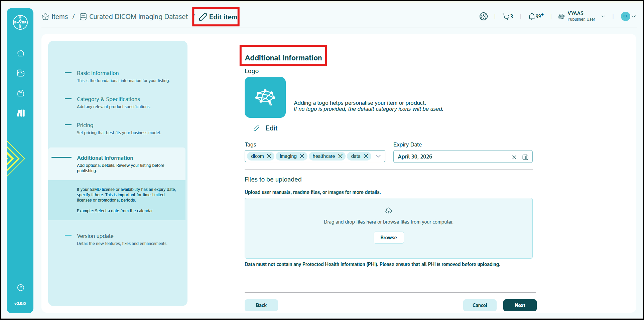
Task: Open the settings gear in the top bar
Action: 484,16
